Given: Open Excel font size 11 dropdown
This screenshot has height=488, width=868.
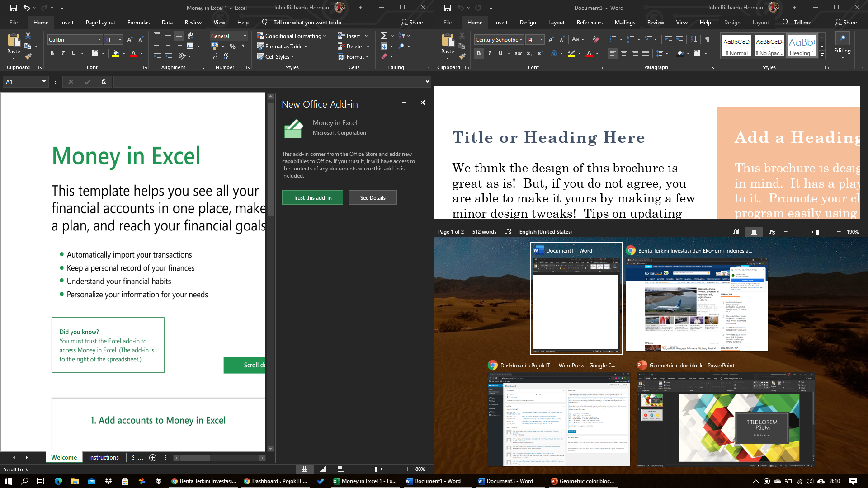Looking at the screenshot, I should point(120,40).
